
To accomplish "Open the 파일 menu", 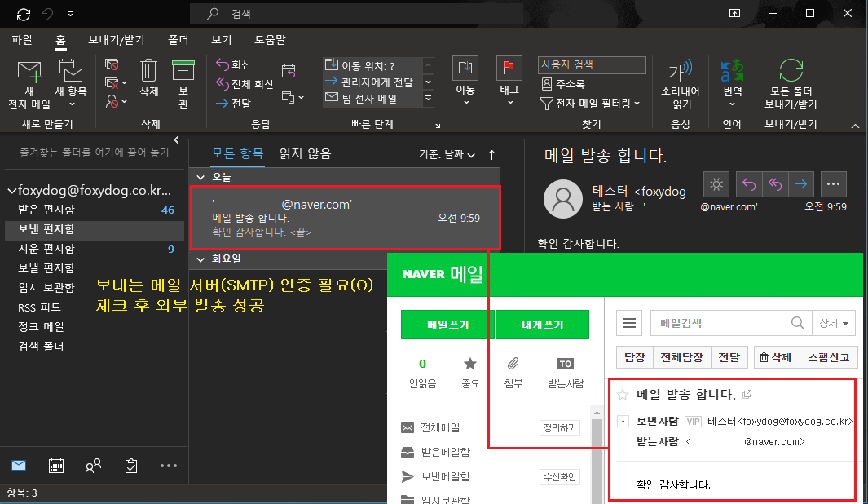I will click(21, 40).
